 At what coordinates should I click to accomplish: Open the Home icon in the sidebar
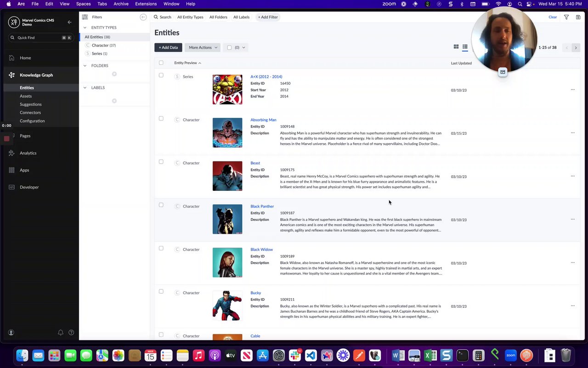(11, 58)
